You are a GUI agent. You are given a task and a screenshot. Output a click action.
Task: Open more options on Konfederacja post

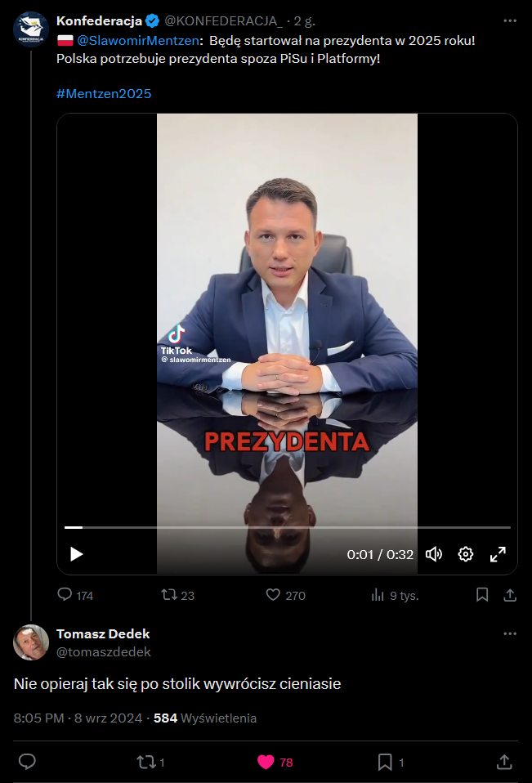point(510,20)
